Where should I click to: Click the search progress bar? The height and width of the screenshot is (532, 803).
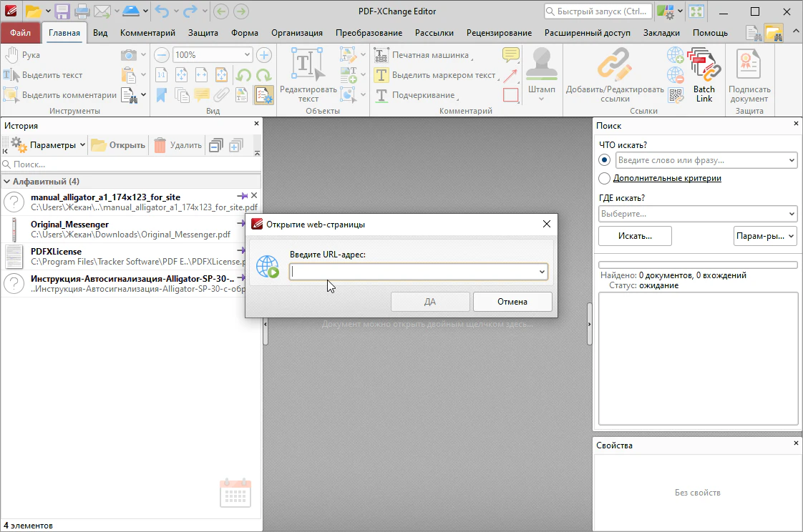tap(698, 265)
